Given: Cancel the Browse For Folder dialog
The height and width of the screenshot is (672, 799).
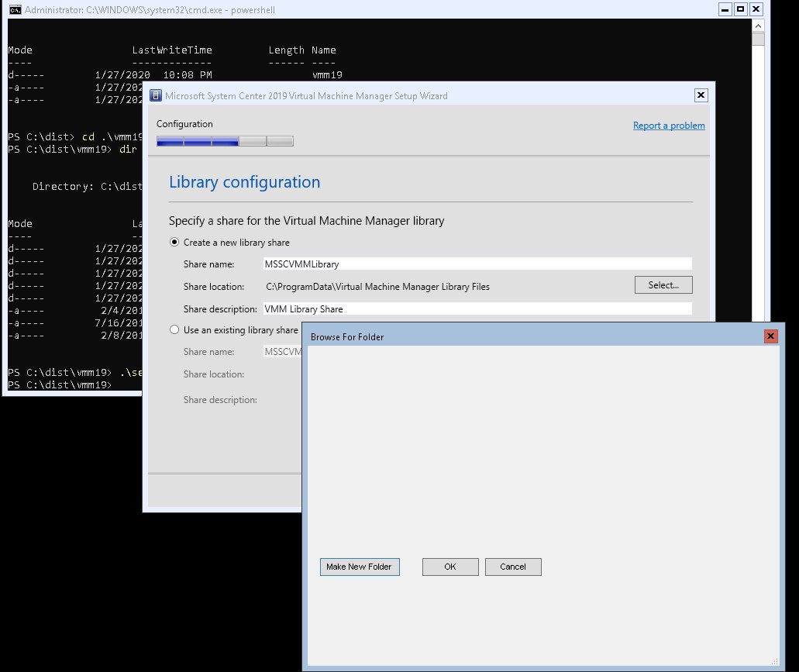Looking at the screenshot, I should tap(513, 567).
